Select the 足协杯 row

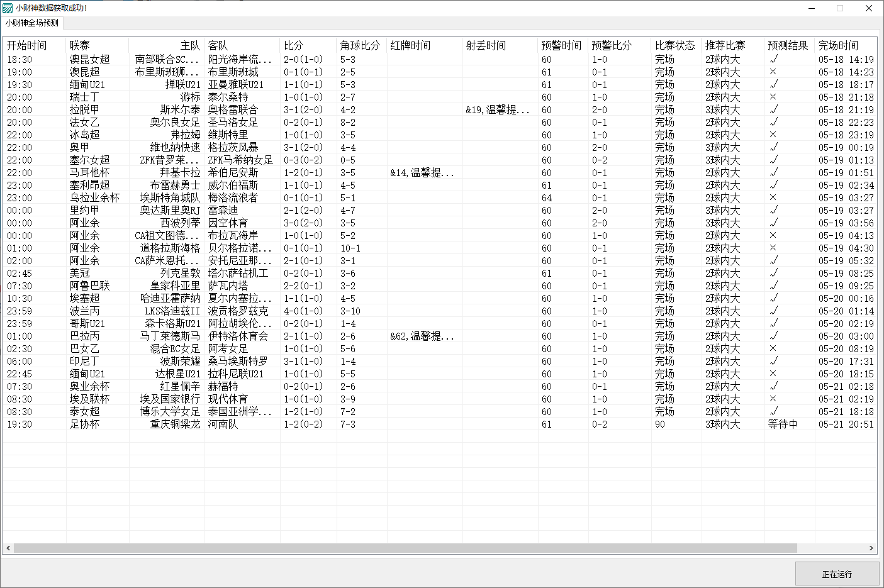440,424
